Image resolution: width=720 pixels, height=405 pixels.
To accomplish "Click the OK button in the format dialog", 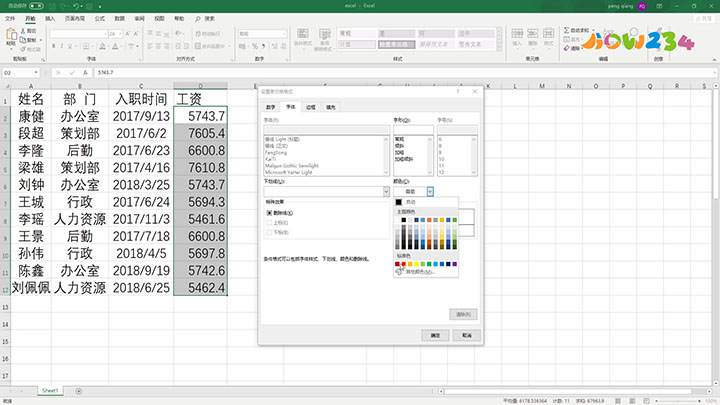I will point(435,336).
